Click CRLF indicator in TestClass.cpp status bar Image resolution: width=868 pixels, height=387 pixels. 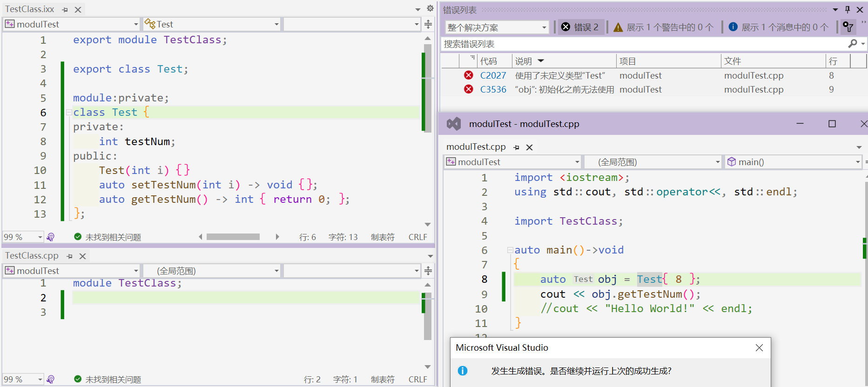(x=417, y=380)
